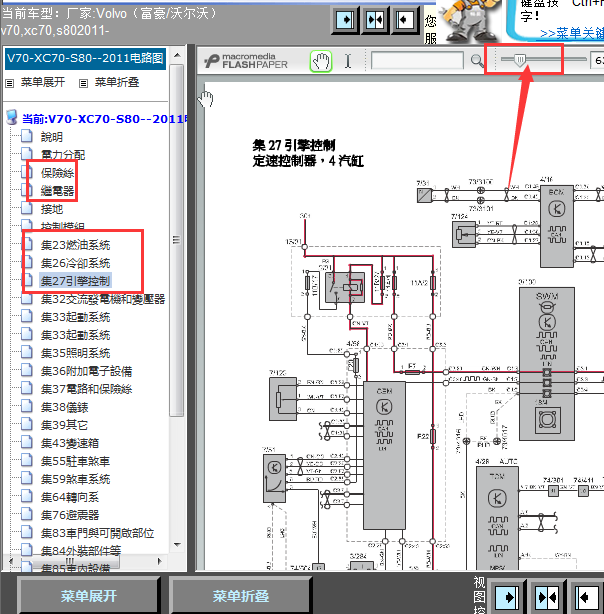Click the page icon beside 集38儀錶
This screenshot has height=614, width=604.
point(27,406)
